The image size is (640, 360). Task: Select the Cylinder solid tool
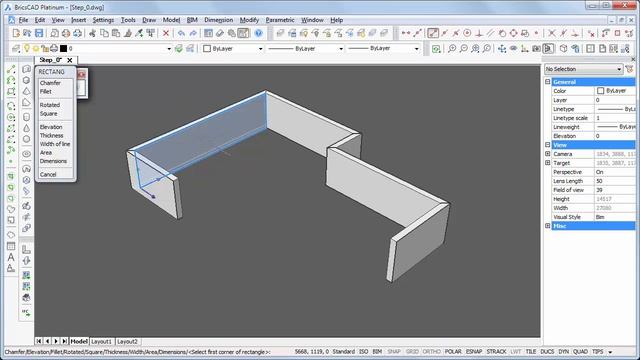27,117
